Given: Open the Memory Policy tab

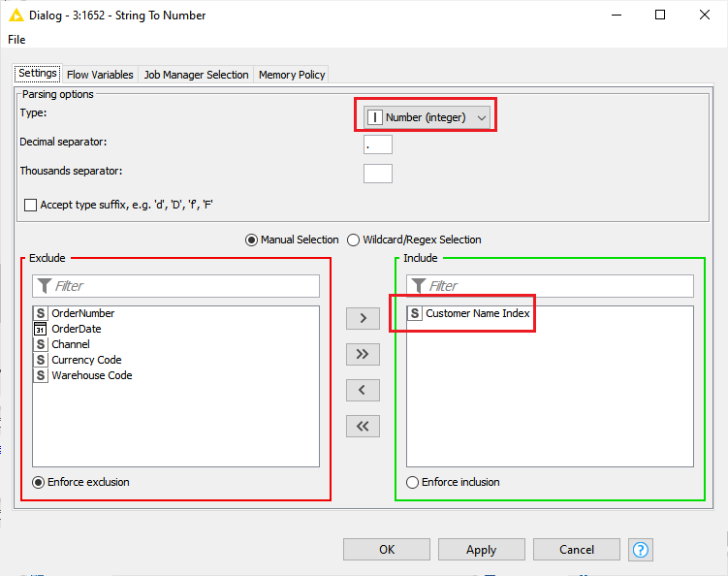Looking at the screenshot, I should point(291,75).
